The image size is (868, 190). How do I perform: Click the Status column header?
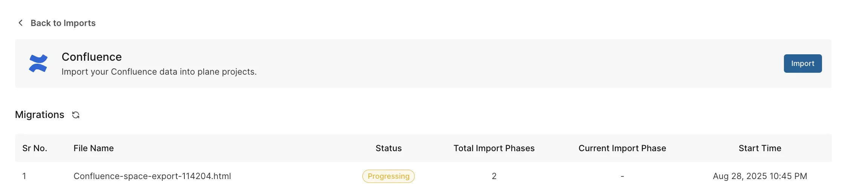tap(388, 148)
